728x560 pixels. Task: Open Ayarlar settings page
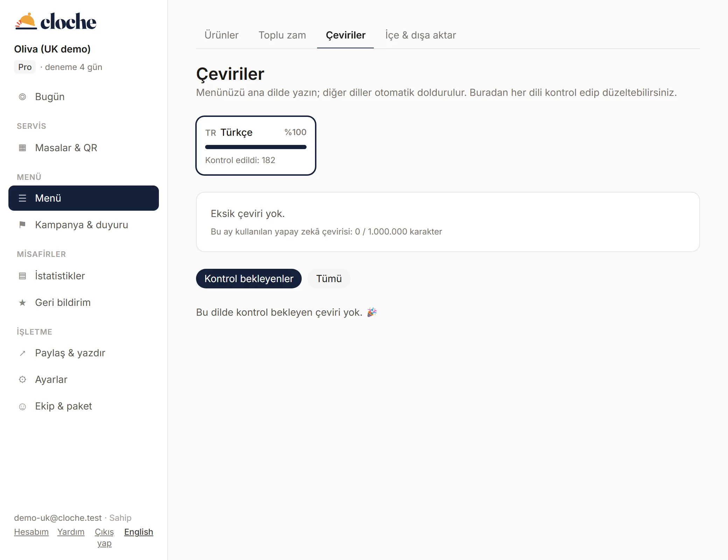pos(84,380)
